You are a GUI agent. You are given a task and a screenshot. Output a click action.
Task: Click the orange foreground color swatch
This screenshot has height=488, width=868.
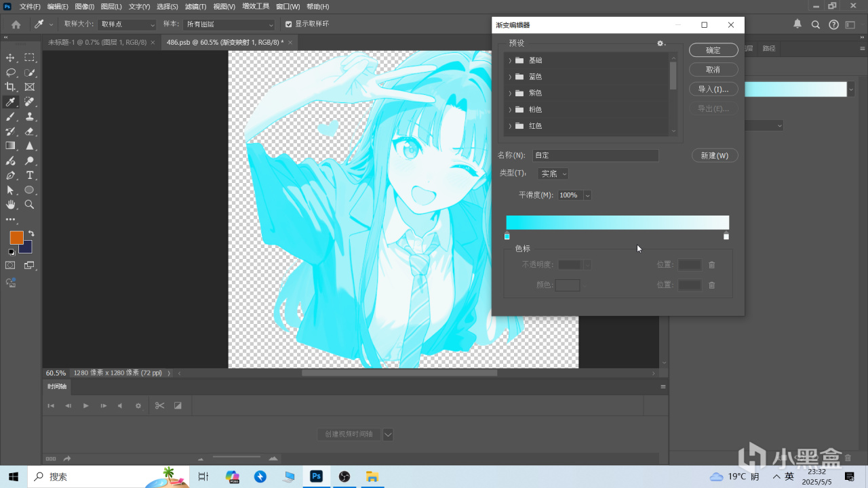[x=16, y=237]
